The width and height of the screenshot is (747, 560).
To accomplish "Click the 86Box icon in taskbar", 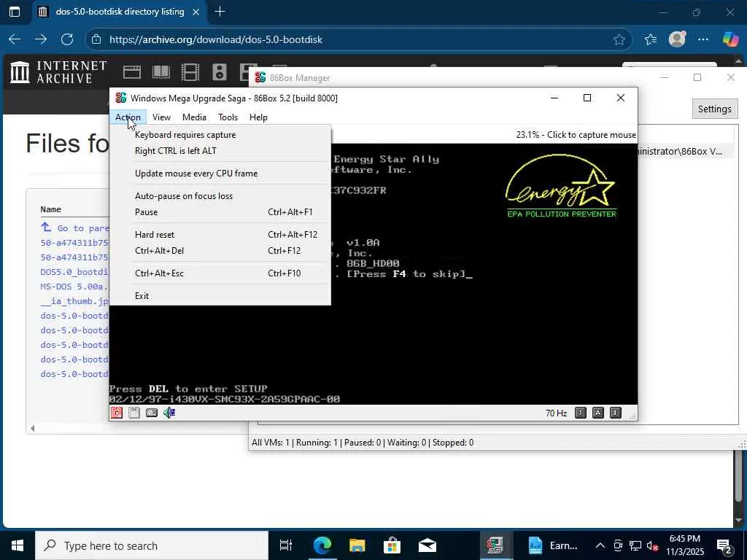I will 495,545.
